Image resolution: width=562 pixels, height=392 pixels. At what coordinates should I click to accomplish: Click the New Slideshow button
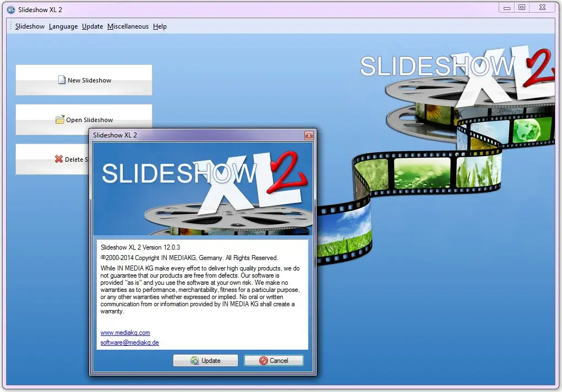tap(84, 80)
